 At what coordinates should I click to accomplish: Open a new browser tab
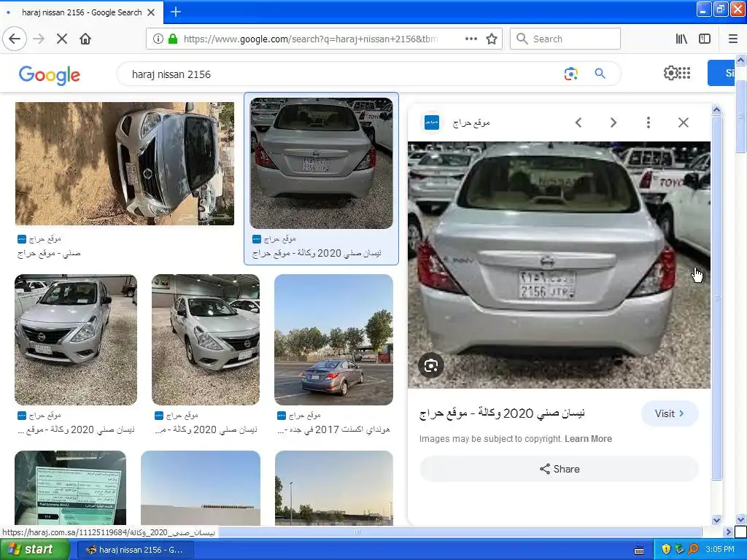point(176,12)
